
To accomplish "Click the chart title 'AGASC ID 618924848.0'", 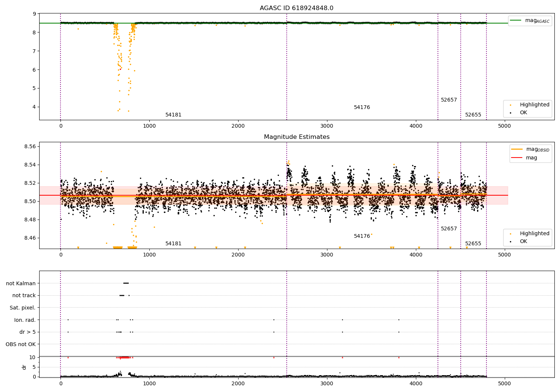I will tap(297, 8).
